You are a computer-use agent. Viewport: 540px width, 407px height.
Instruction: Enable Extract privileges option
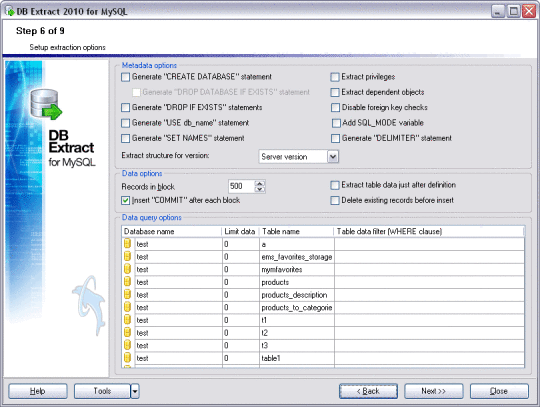coord(335,77)
